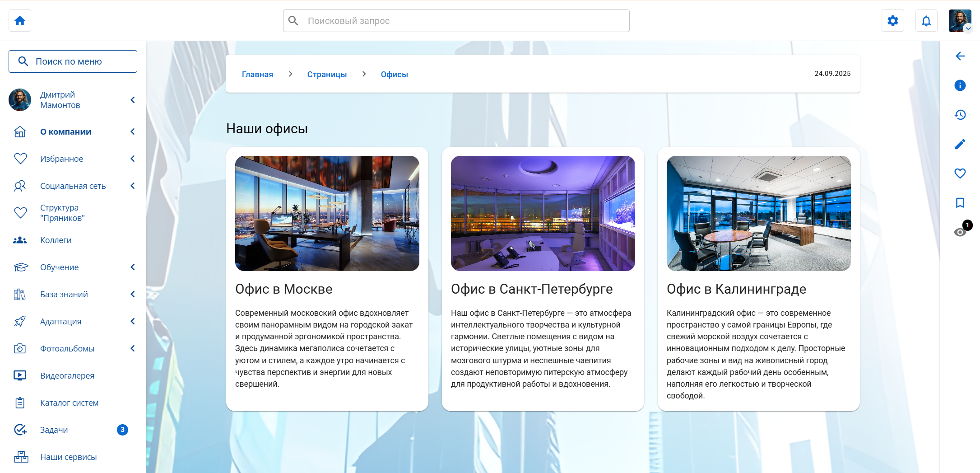The image size is (980, 473).
Task: Expand the О компании menu chevron
Action: tap(133, 131)
